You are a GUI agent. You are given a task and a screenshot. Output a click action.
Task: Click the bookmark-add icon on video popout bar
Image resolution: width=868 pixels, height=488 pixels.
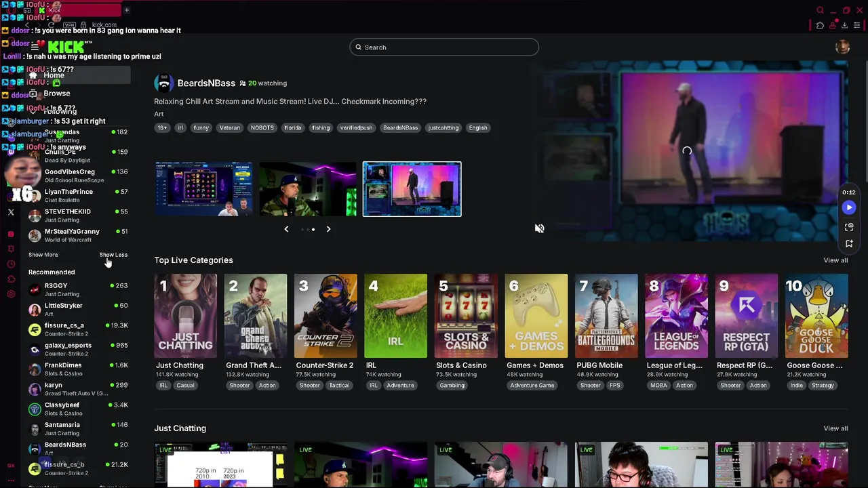pos(849,243)
